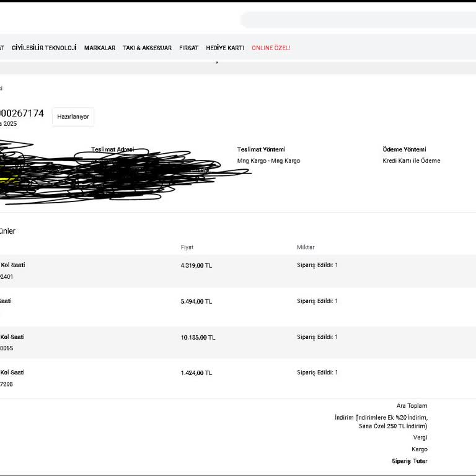This screenshot has width=476, height=476.
Task: Open the Kol Saati product priced 10.185,00 TL
Action: (12, 337)
